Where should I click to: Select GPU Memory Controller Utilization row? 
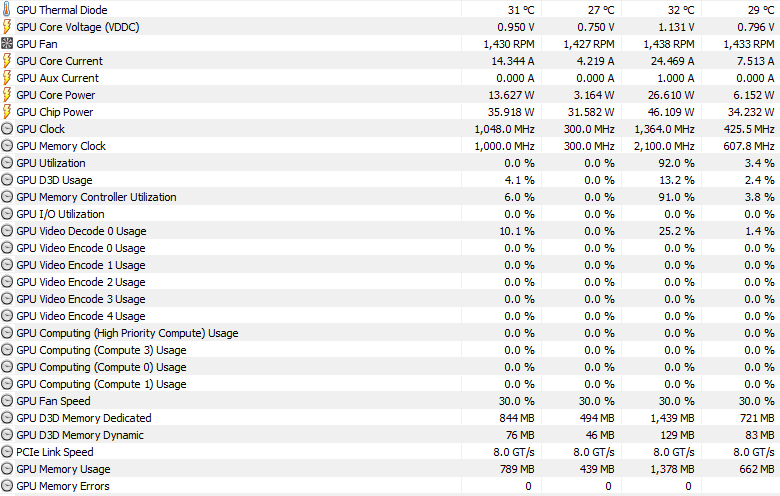coord(390,197)
